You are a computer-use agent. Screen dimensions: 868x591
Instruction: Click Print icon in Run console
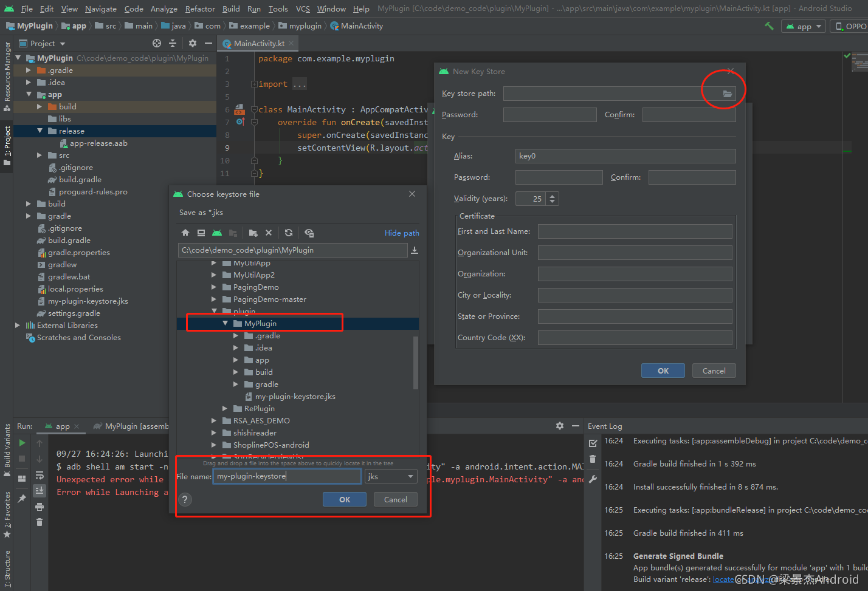click(40, 507)
